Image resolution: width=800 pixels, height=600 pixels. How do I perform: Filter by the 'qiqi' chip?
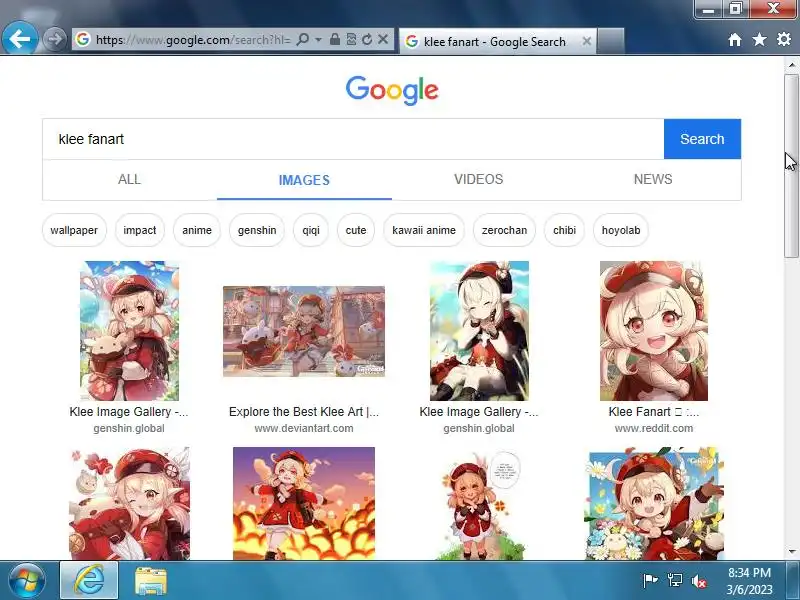[x=311, y=230]
